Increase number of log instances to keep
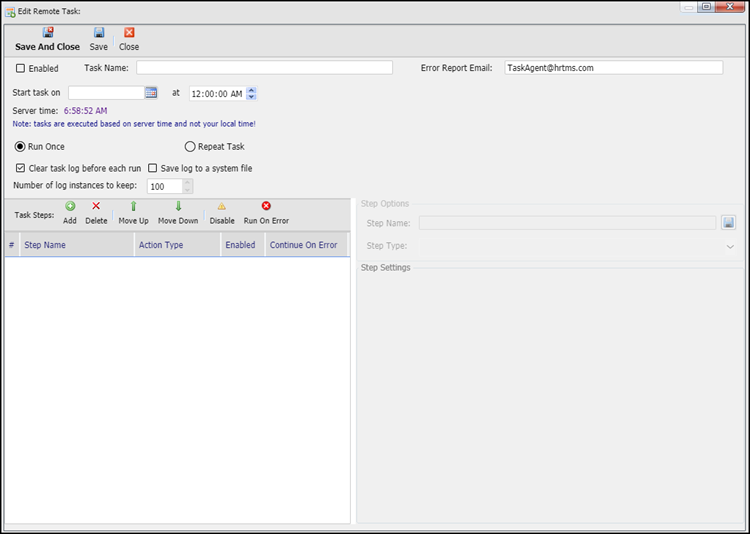The image size is (750, 534). click(x=188, y=183)
